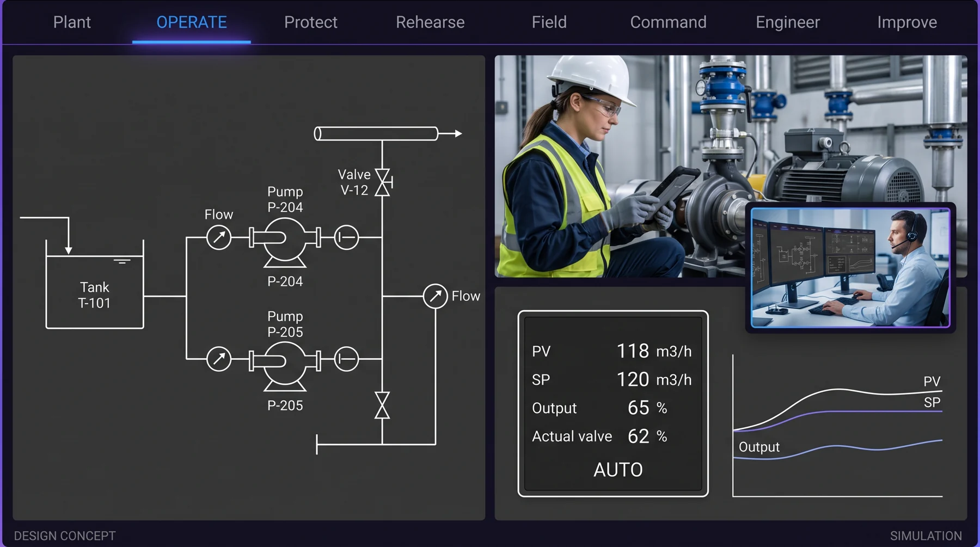980x547 pixels.
Task: Click the horizontal header pipe vessel at top
Action: pyautogui.click(x=376, y=133)
